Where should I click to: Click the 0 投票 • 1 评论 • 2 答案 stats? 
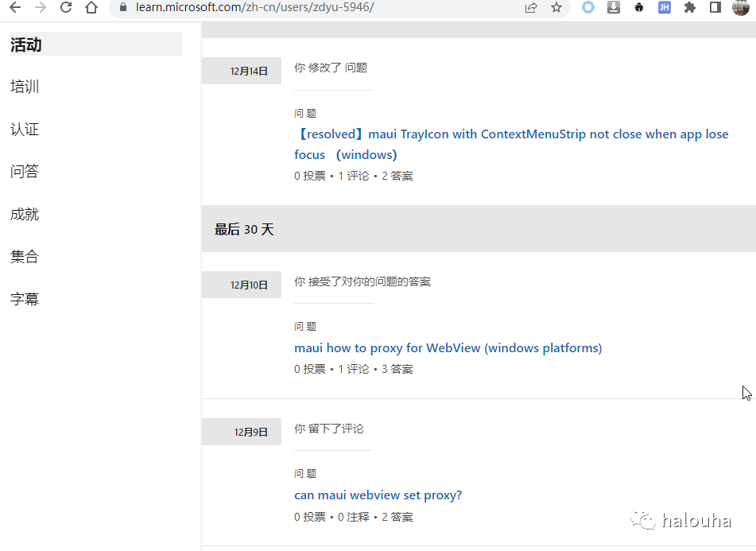(x=354, y=176)
